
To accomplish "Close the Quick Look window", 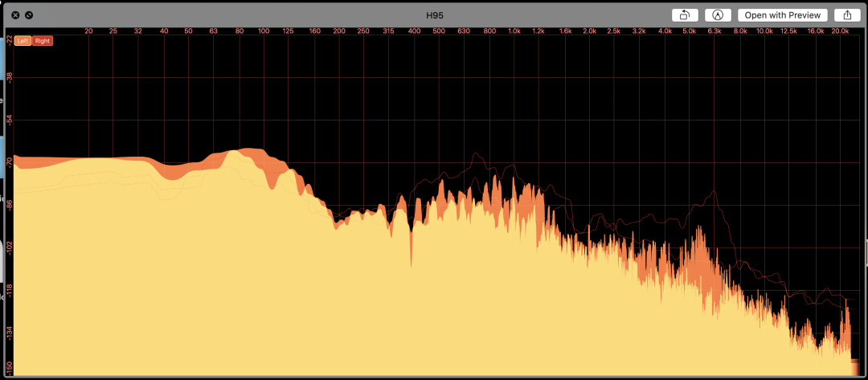I will click(15, 14).
